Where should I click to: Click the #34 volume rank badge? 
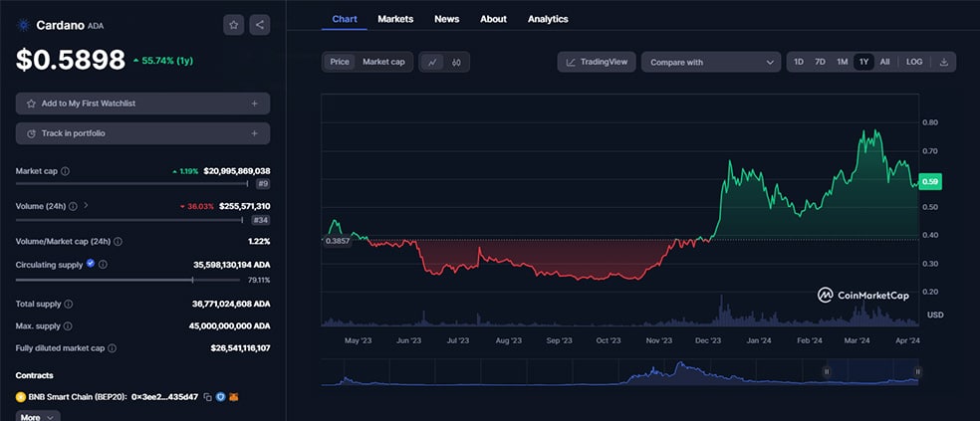(x=261, y=220)
